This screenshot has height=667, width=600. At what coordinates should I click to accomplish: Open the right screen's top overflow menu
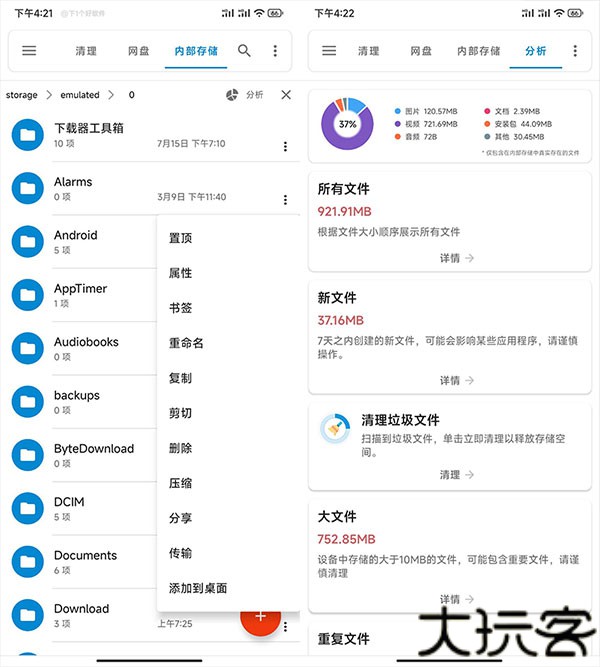tap(575, 51)
